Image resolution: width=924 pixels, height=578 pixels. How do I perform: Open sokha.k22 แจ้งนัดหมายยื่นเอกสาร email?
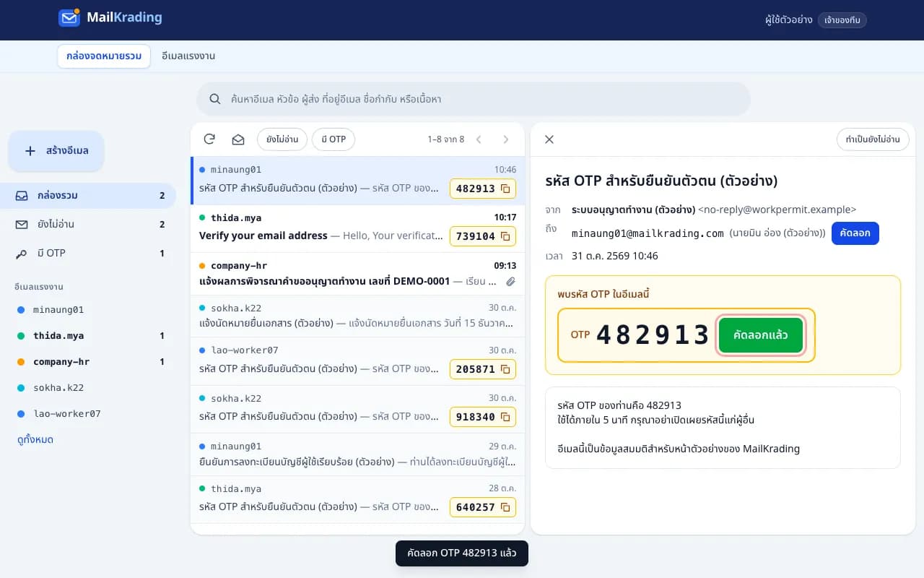[357, 316]
